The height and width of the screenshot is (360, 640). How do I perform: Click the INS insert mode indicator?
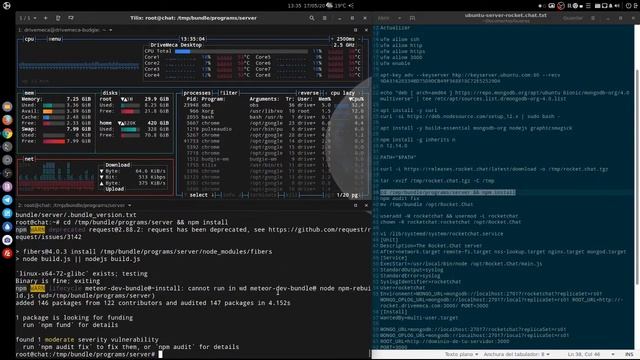point(629,354)
